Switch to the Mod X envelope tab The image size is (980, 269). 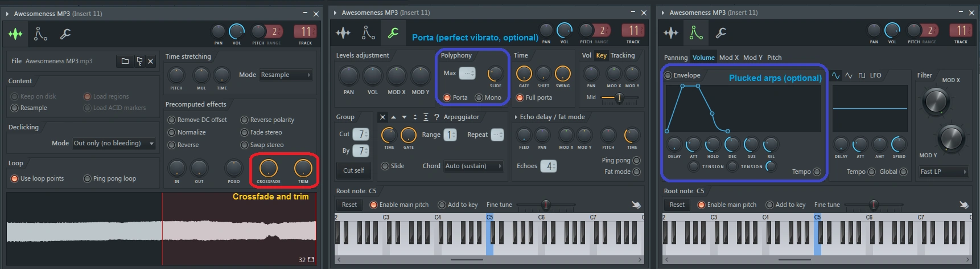click(728, 58)
